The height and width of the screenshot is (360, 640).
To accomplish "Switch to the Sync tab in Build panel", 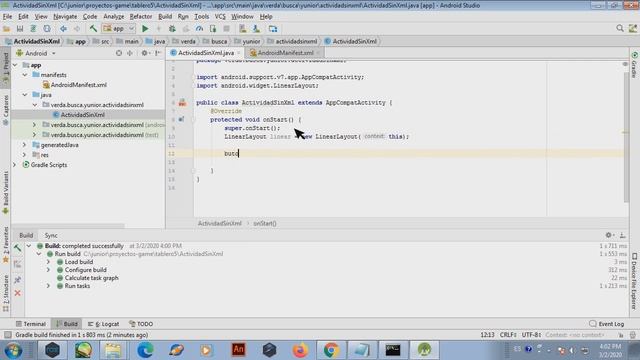I will [51, 235].
